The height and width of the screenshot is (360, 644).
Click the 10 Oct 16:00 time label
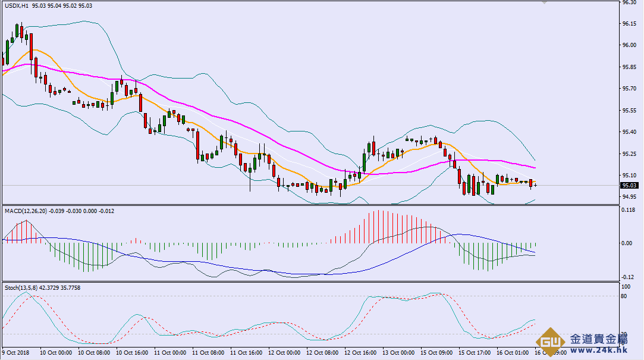point(133,352)
